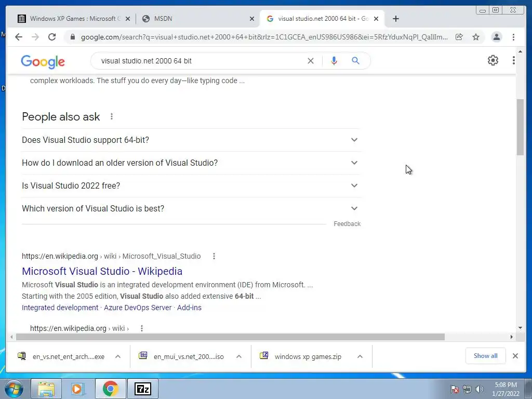Switch to Chrome taskbar icon

(110, 389)
